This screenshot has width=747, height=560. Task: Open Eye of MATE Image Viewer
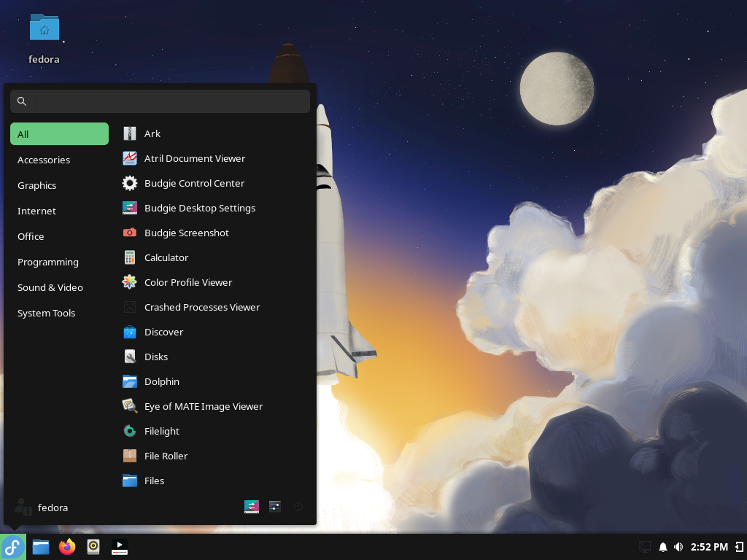point(203,406)
